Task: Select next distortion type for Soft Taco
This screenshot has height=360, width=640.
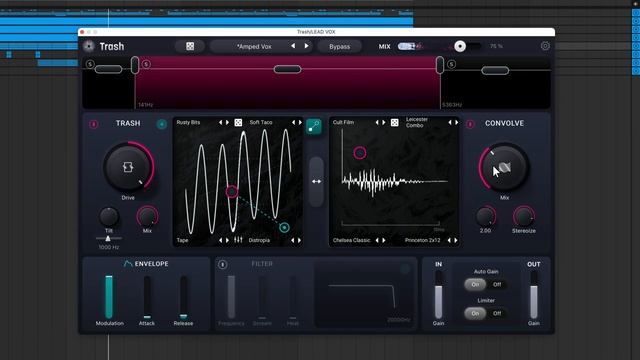Action: [300, 122]
